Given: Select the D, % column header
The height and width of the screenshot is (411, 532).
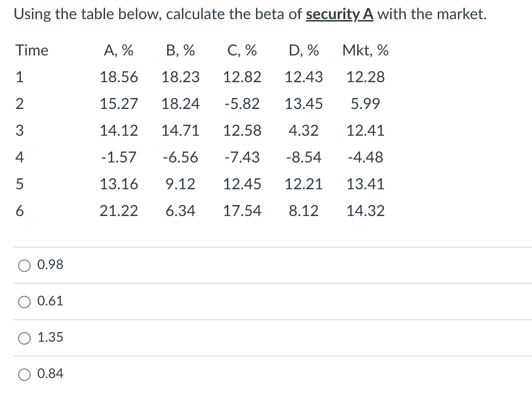Looking at the screenshot, I should tap(304, 50).
